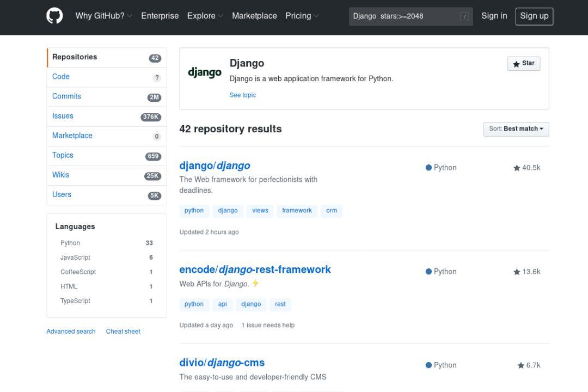Click the views topic tag

click(260, 211)
